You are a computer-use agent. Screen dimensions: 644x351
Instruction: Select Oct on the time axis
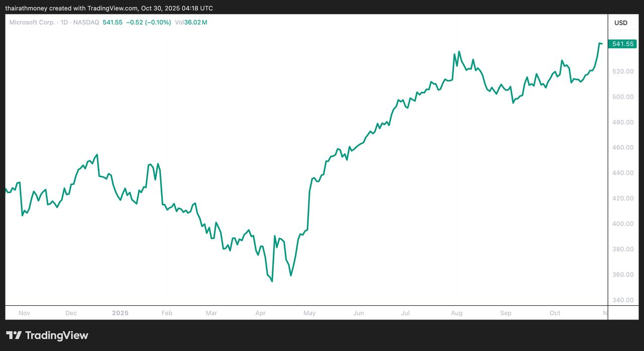click(554, 313)
